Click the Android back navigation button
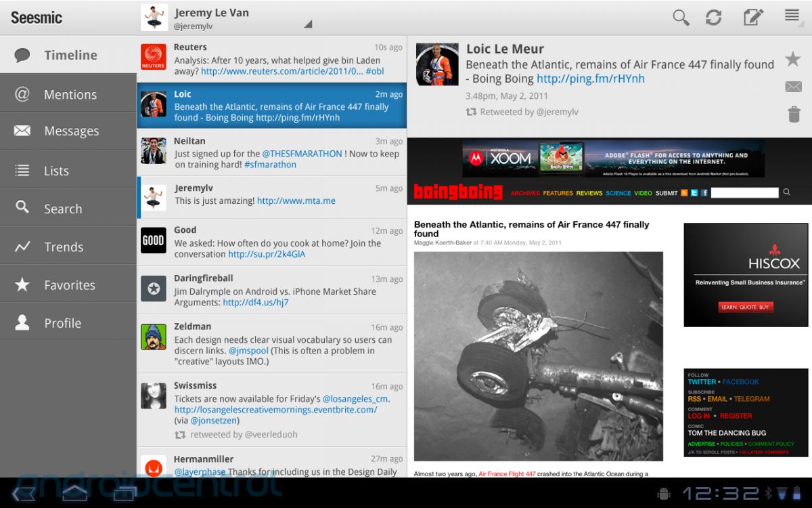Image resolution: width=812 pixels, height=508 pixels. tap(24, 493)
